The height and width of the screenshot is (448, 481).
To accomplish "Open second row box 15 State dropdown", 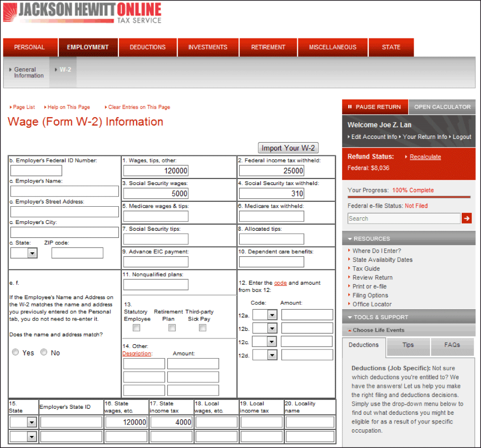I will (x=23, y=436).
